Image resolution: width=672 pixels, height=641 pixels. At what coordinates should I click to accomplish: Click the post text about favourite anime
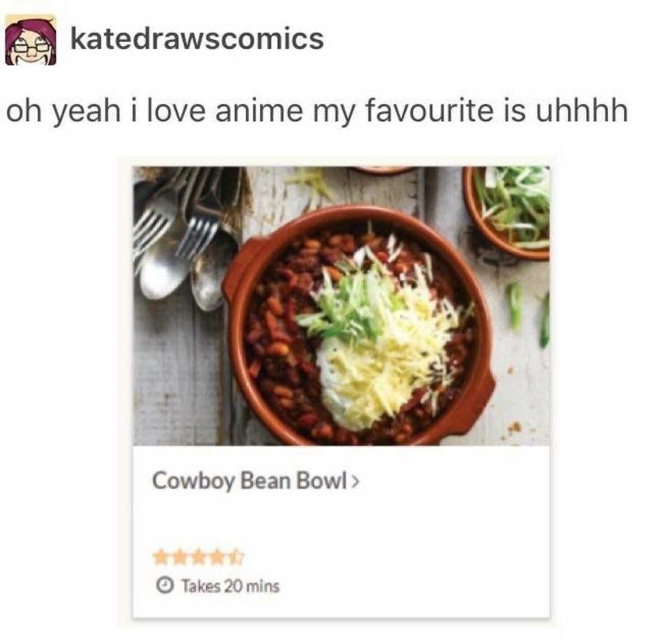click(317, 110)
